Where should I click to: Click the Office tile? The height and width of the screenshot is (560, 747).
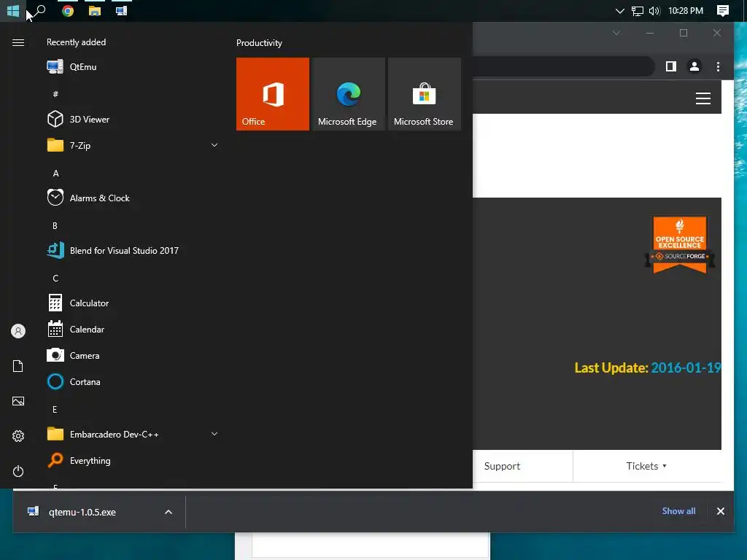pos(273,94)
